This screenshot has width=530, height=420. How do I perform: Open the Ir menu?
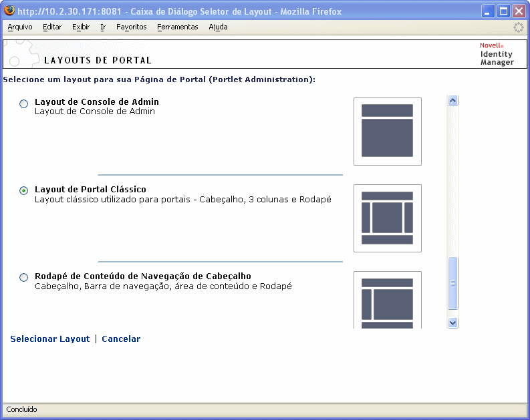pos(103,27)
